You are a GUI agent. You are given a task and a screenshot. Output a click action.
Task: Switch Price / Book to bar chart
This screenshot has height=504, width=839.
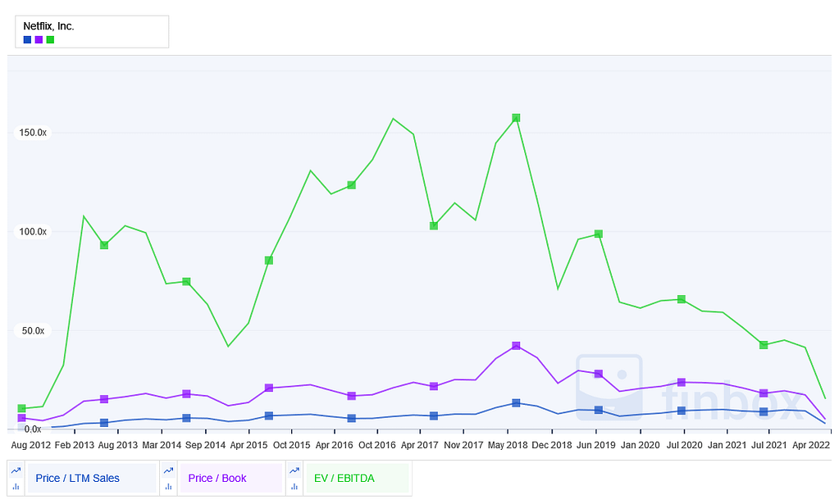[x=168, y=486]
